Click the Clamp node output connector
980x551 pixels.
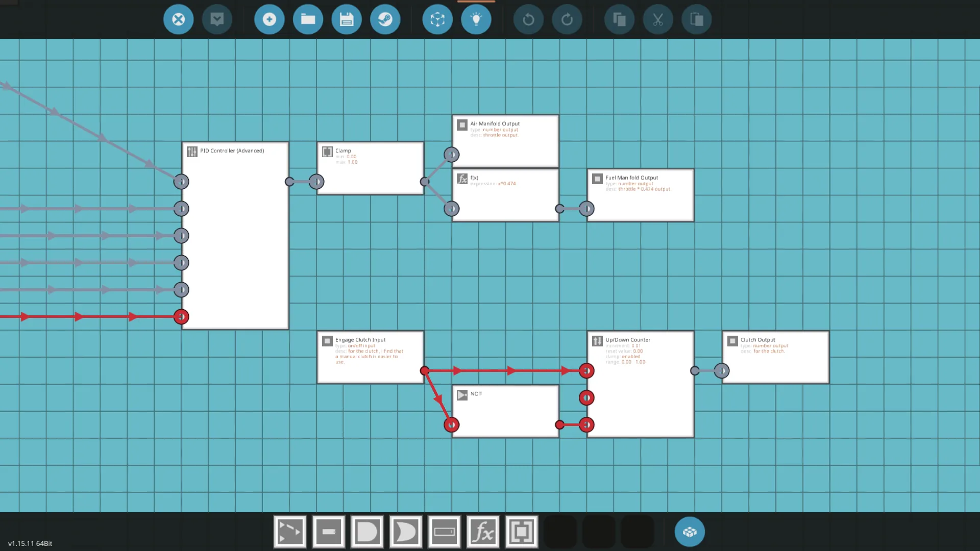425,182
